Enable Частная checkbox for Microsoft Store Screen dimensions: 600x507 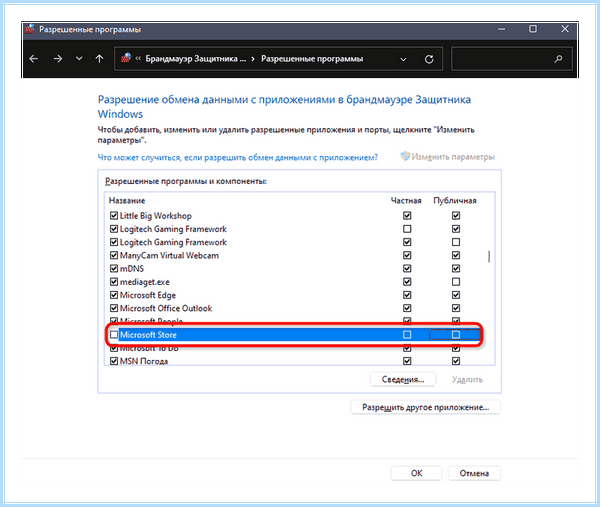click(x=407, y=335)
